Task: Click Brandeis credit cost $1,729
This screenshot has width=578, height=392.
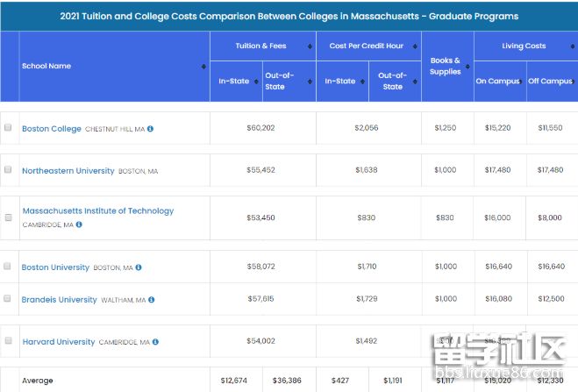Action: coord(367,299)
